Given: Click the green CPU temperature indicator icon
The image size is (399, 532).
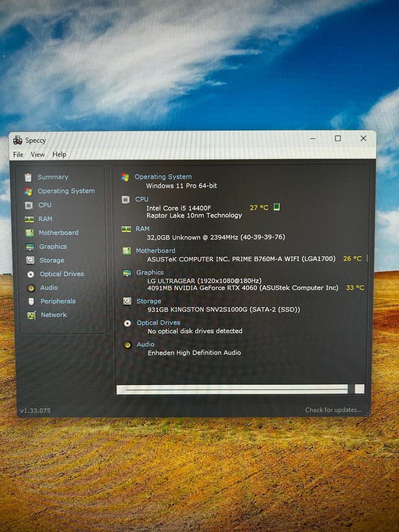Looking at the screenshot, I should pyautogui.click(x=277, y=207).
